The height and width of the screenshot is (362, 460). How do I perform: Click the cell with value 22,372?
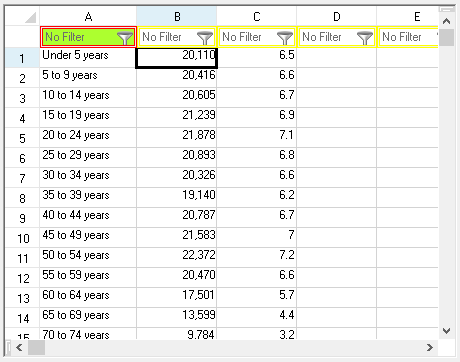coord(177,258)
